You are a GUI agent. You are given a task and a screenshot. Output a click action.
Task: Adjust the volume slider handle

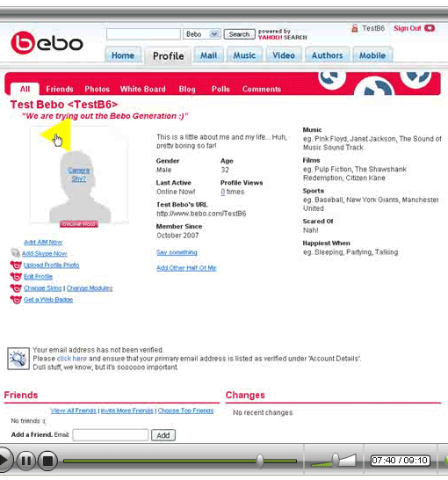click(336, 460)
